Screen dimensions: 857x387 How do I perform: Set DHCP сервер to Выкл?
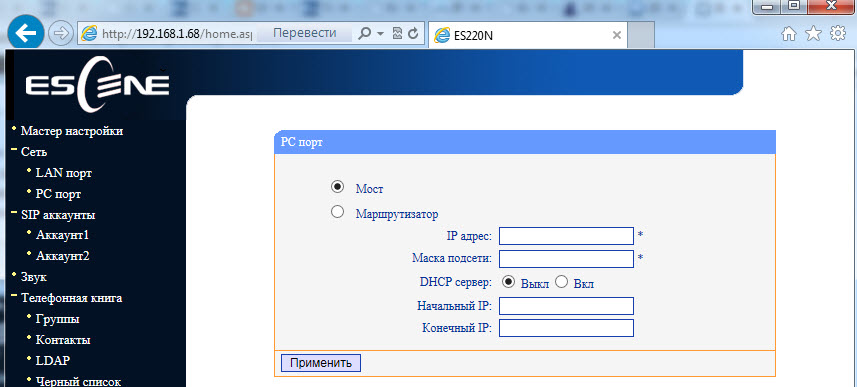point(509,282)
